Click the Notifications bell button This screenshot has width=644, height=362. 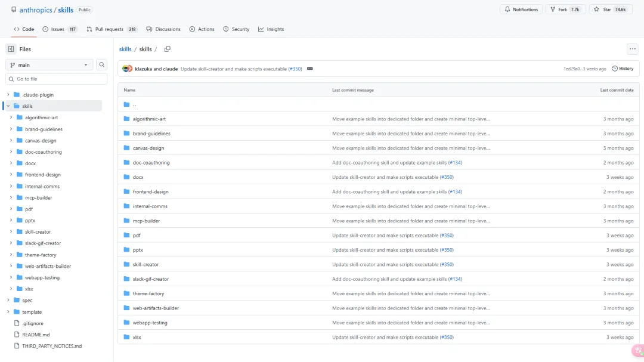click(x=521, y=10)
